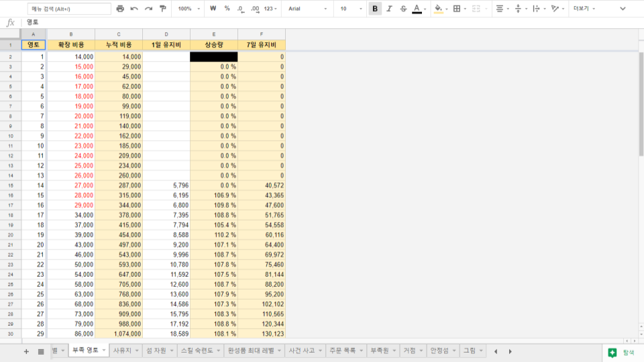Format selection as currency (₩)
644x362 pixels.
pyautogui.click(x=213, y=9)
